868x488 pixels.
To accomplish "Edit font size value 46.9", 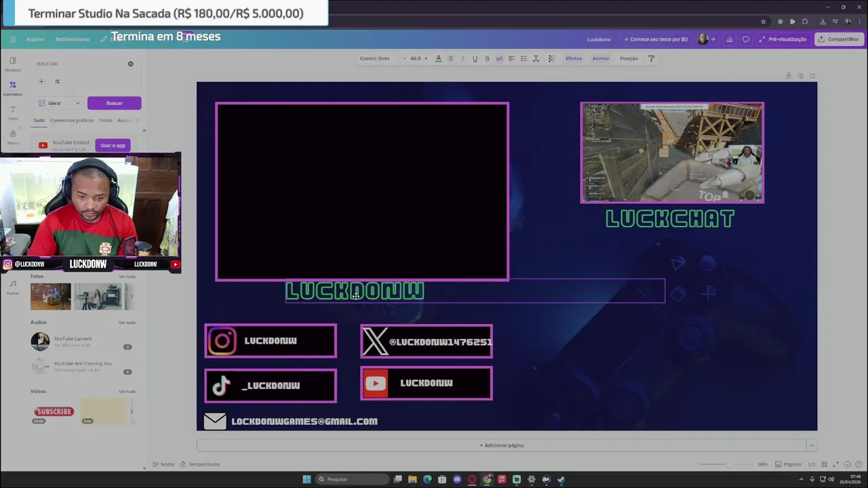I will click(x=415, y=58).
